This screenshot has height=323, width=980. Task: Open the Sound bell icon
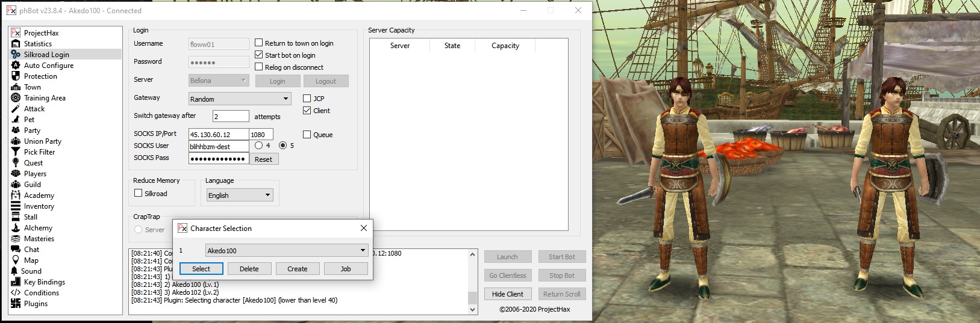(16, 271)
